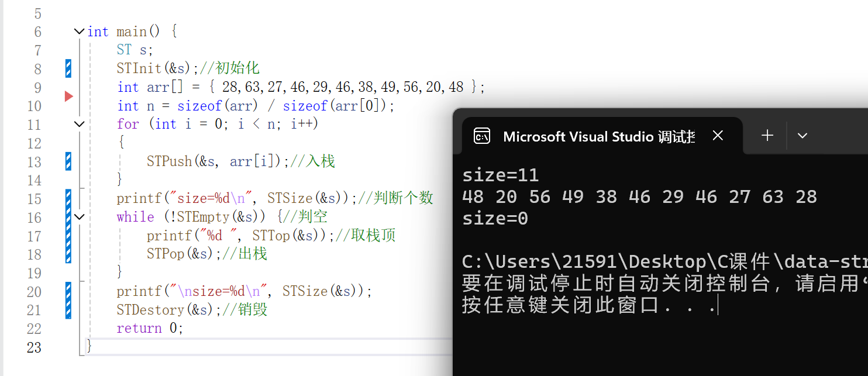Image resolution: width=868 pixels, height=376 pixels.
Task: Click the closing brace on line 23
Action: coord(89,346)
